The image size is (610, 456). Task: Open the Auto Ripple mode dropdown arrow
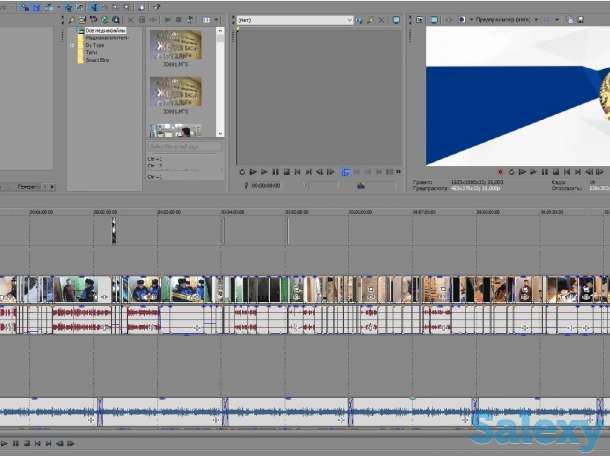59,7
